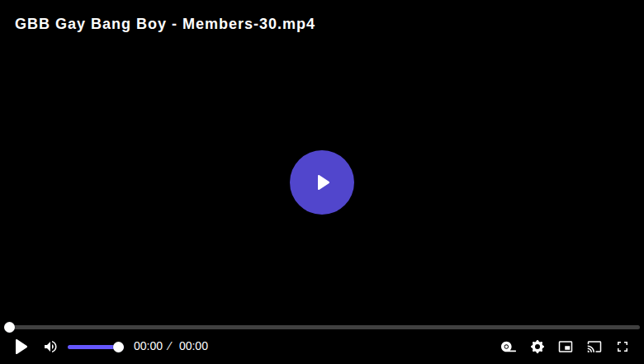This screenshot has width=644, height=364.
Task: Click the seek bar handle at the start
Action: point(9,327)
